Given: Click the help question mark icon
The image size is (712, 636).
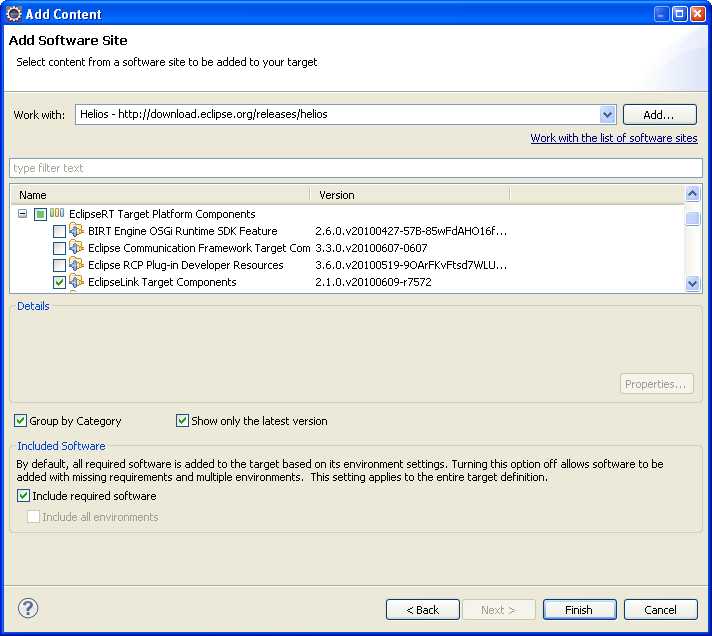Looking at the screenshot, I should click(x=28, y=608).
